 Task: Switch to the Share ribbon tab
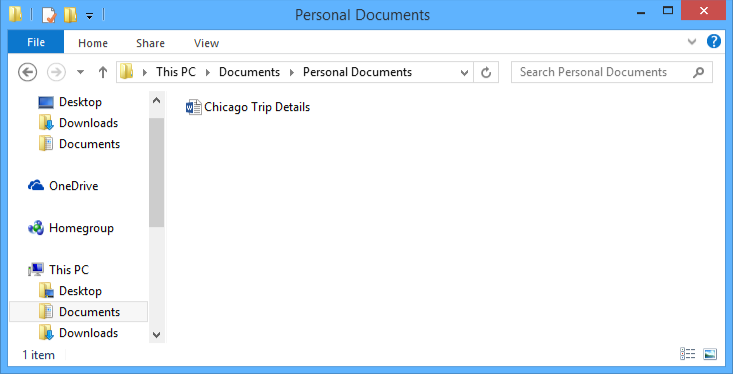click(151, 43)
